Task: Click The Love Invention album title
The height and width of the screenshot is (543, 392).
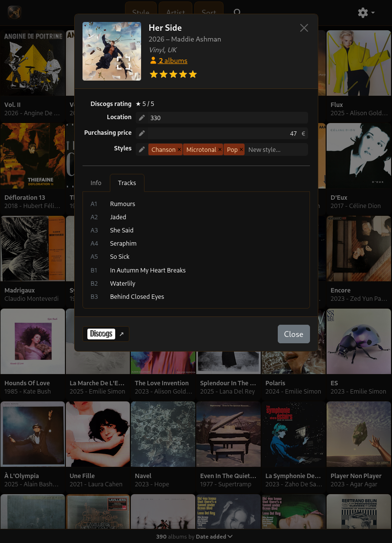Action: pos(162,383)
